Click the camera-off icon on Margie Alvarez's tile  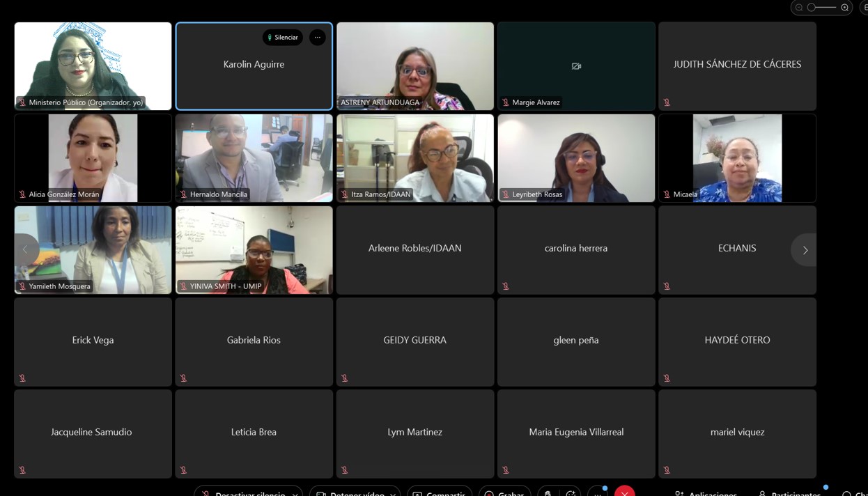576,66
